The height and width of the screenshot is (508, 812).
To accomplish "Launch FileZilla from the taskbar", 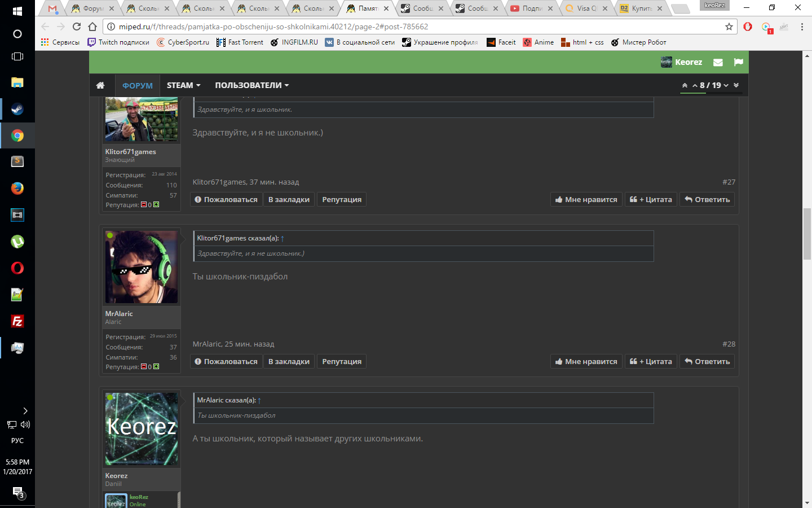I will tap(17, 321).
